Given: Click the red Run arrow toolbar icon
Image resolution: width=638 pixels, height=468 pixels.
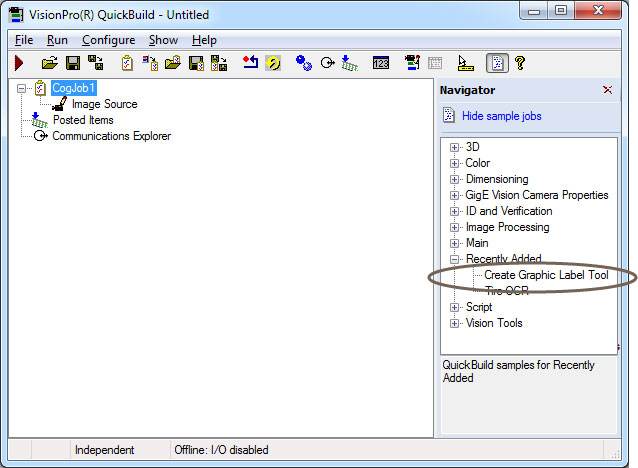Looking at the screenshot, I should click(19, 63).
